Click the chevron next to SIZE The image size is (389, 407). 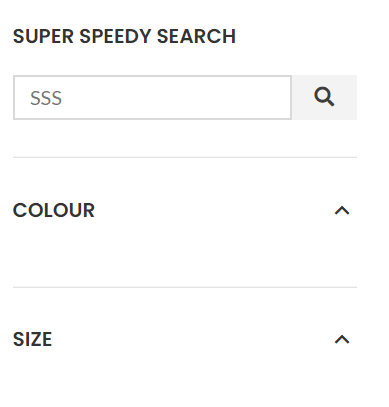(x=342, y=339)
